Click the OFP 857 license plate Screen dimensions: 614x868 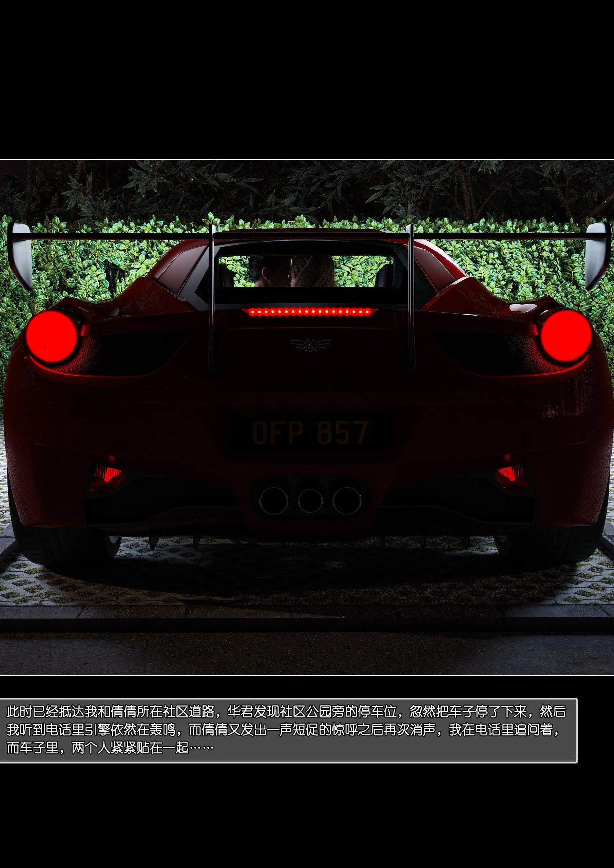pos(309,432)
